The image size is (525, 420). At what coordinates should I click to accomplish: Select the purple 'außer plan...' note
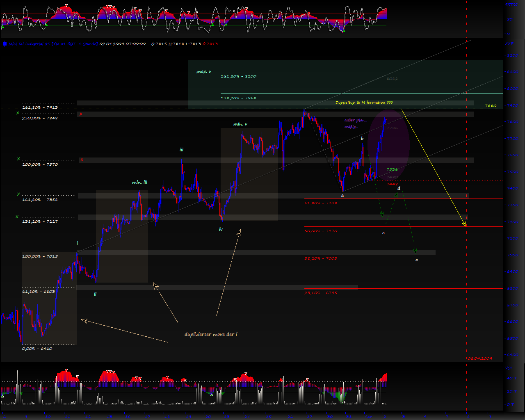[356, 120]
